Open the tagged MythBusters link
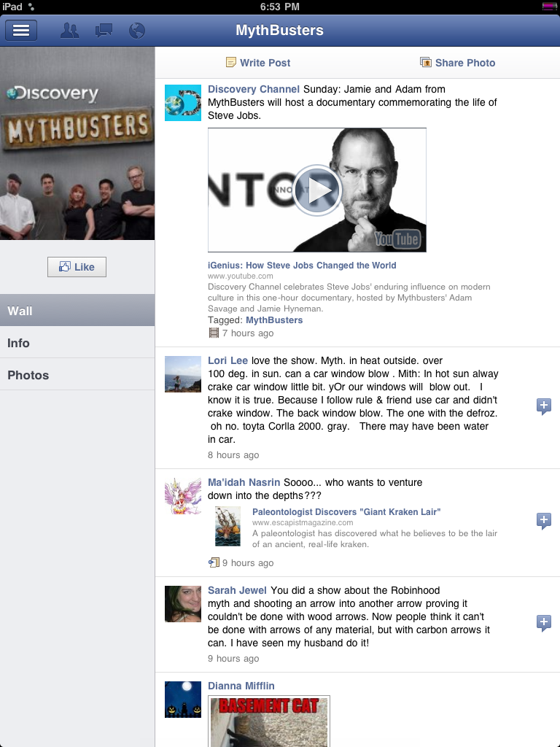This screenshot has height=747, width=560. [x=274, y=320]
